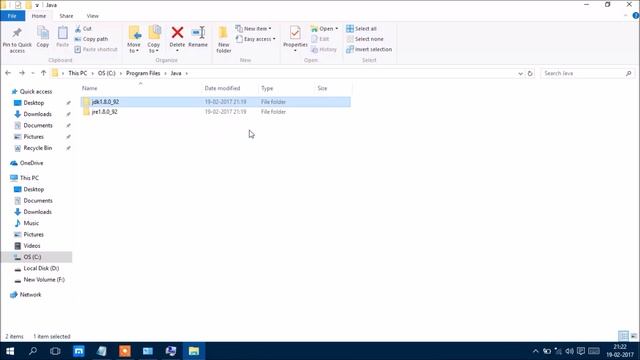Open New Volume (F:) in sidebar
640x360 pixels.
pos(44,280)
